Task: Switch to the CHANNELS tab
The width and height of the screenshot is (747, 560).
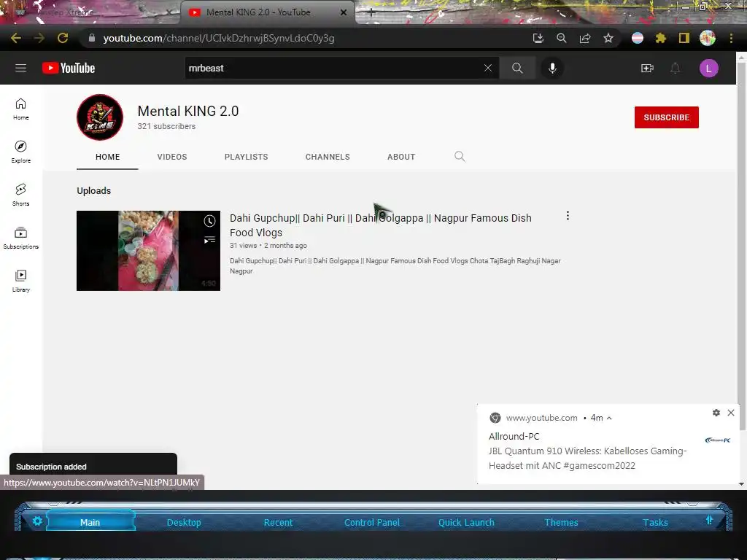Action: click(328, 157)
